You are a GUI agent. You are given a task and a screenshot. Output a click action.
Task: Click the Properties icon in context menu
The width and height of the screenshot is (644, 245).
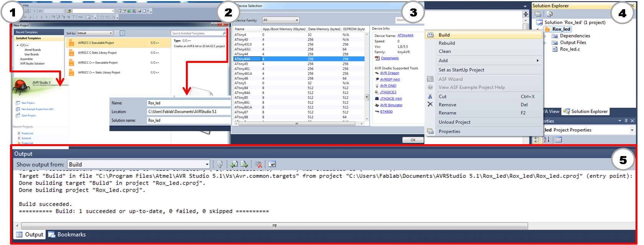[x=430, y=131]
